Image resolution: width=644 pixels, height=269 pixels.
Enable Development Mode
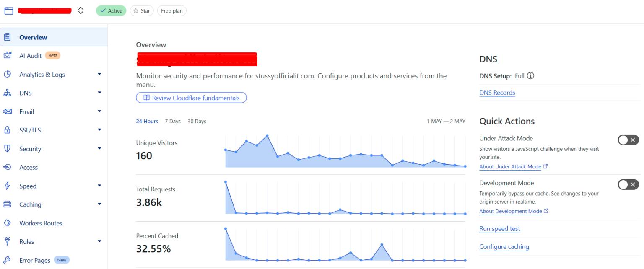[x=628, y=184]
